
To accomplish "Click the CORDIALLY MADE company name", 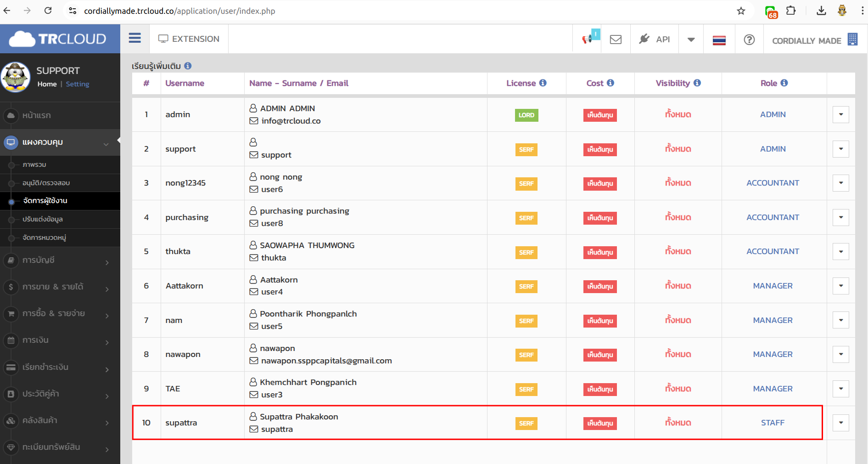I will (x=806, y=40).
